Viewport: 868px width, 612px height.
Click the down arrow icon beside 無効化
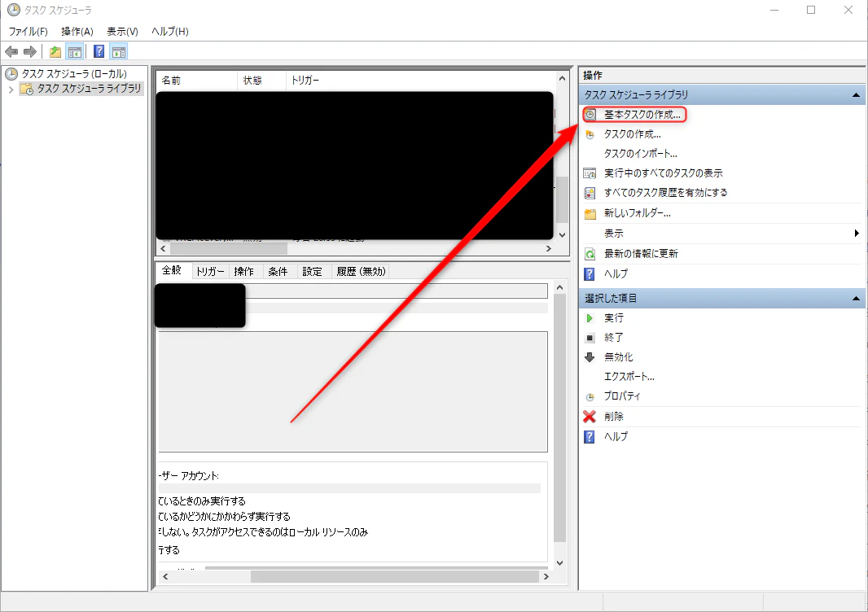(590, 357)
